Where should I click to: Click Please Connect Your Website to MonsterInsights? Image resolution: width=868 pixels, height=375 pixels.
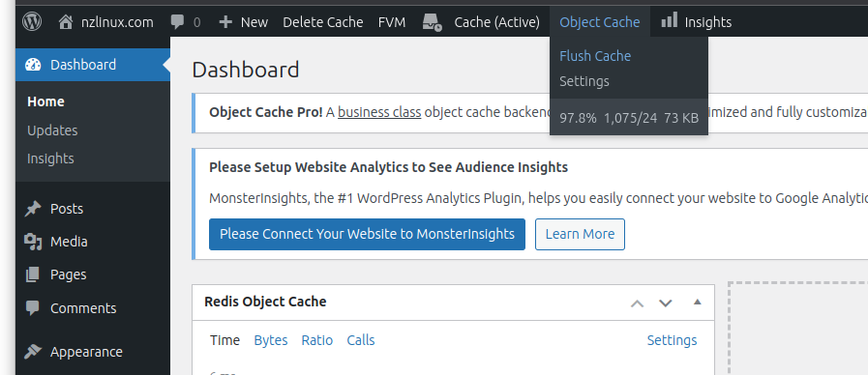(x=367, y=234)
